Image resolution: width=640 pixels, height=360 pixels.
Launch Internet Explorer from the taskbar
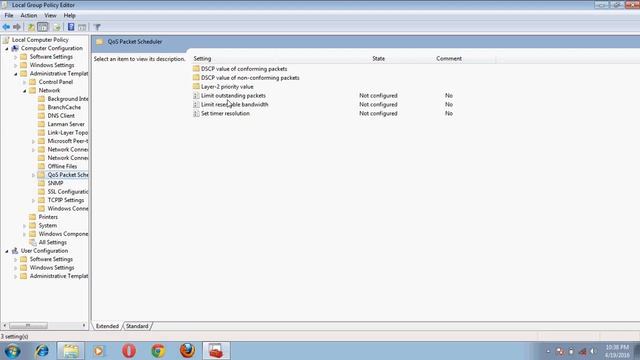click(x=42, y=351)
